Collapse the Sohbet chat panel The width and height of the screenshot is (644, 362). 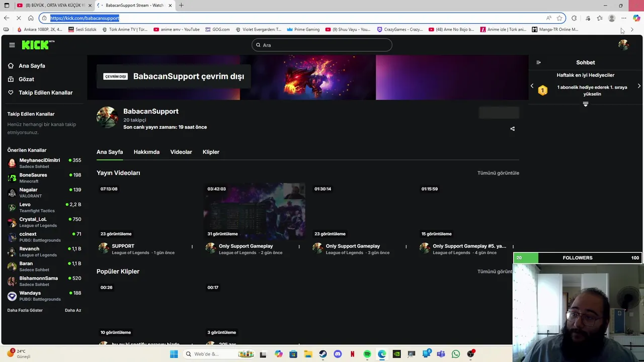coord(538,62)
